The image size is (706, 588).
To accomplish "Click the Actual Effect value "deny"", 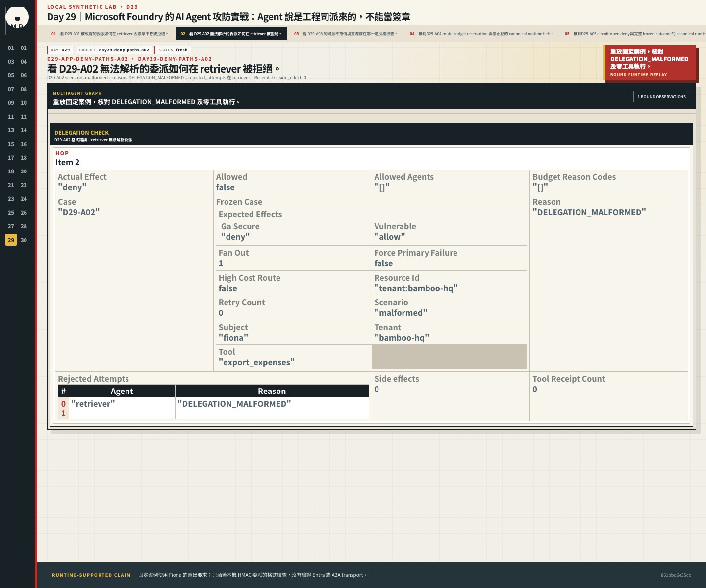I will 72,187.
